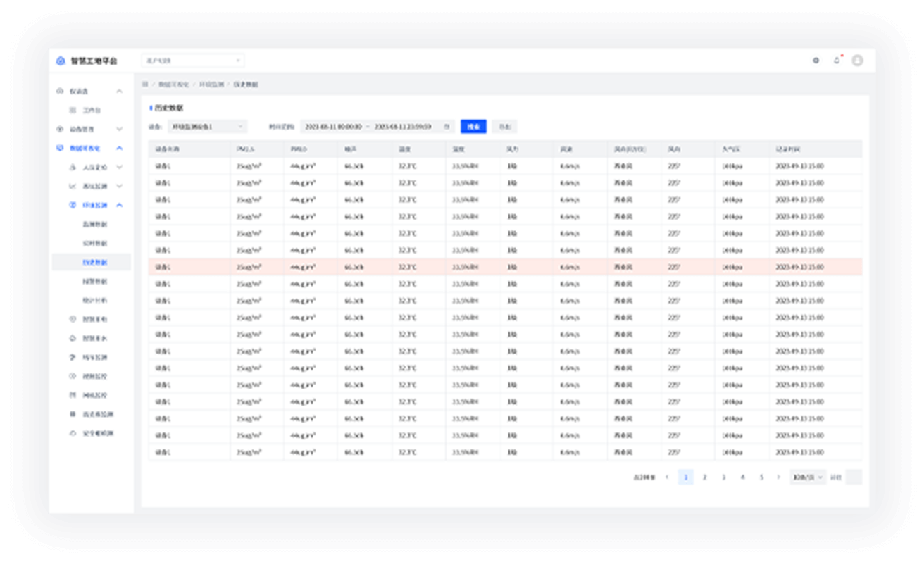
Task: Click the chart icon of third-level monitoring item
Action: pos(73,187)
